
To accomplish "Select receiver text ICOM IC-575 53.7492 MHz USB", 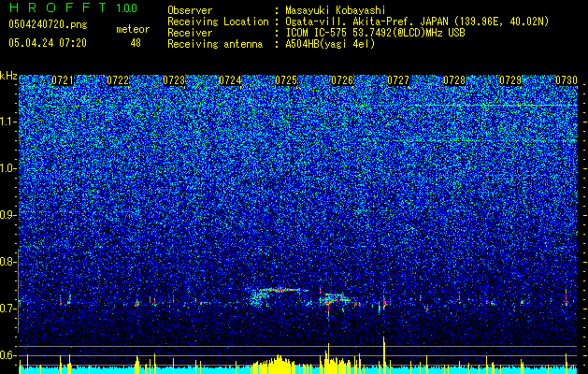I will pyautogui.click(x=375, y=33).
